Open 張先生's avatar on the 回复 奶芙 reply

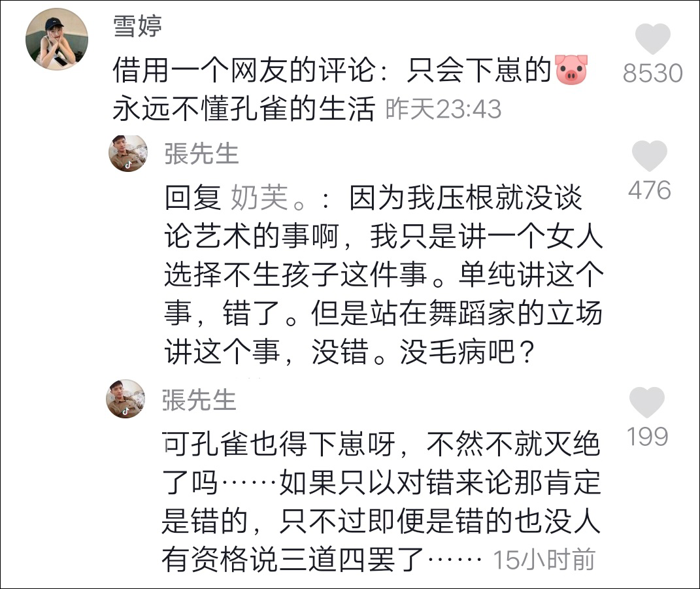point(127,154)
